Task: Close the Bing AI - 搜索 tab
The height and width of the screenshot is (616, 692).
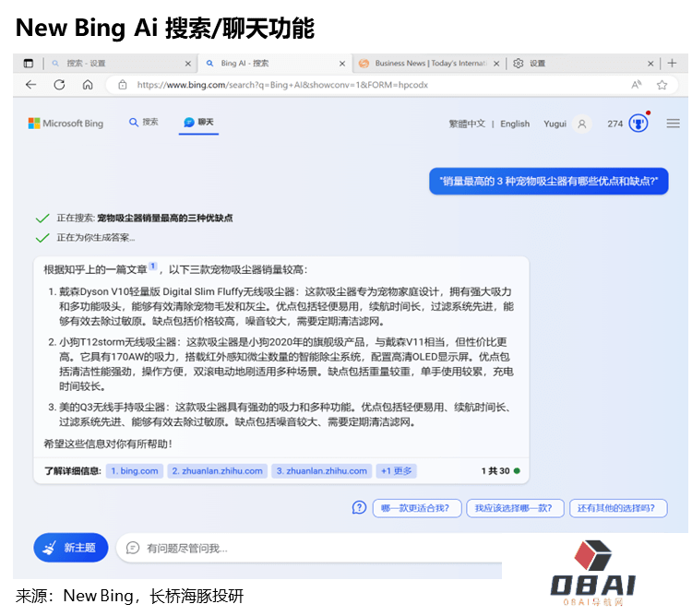Action: pos(342,64)
